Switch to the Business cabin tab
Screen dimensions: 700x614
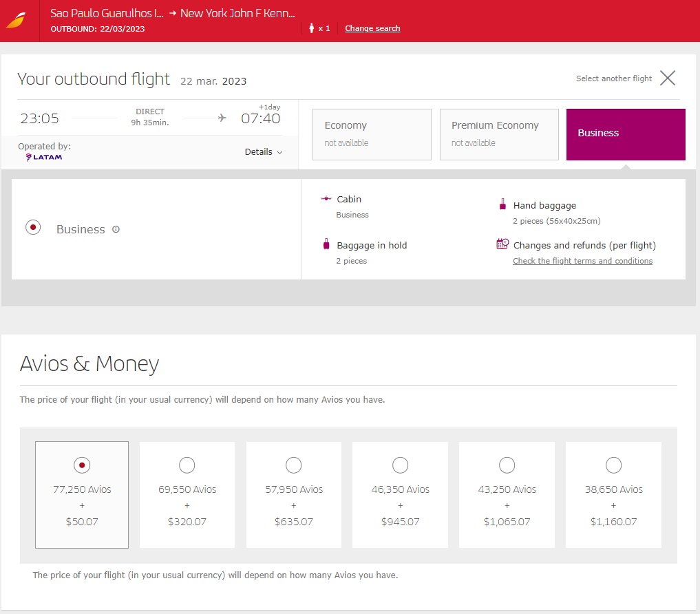pyautogui.click(x=625, y=134)
